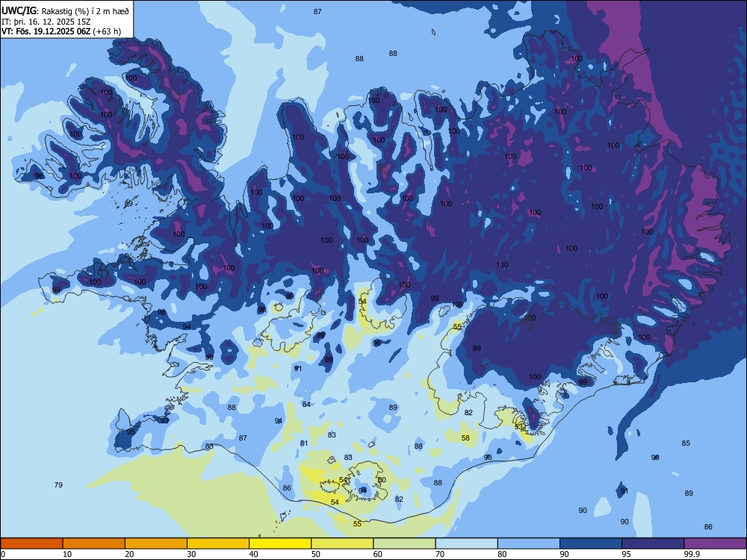Click the legend tick label 10

(67, 554)
